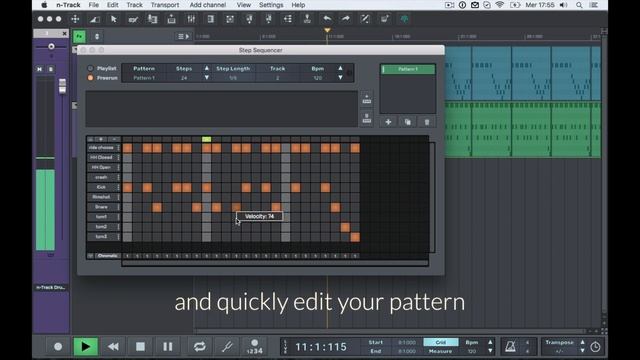Screen dimensions: 640x360
Task: Pause playback with the Pause button
Action: [x=167, y=347]
